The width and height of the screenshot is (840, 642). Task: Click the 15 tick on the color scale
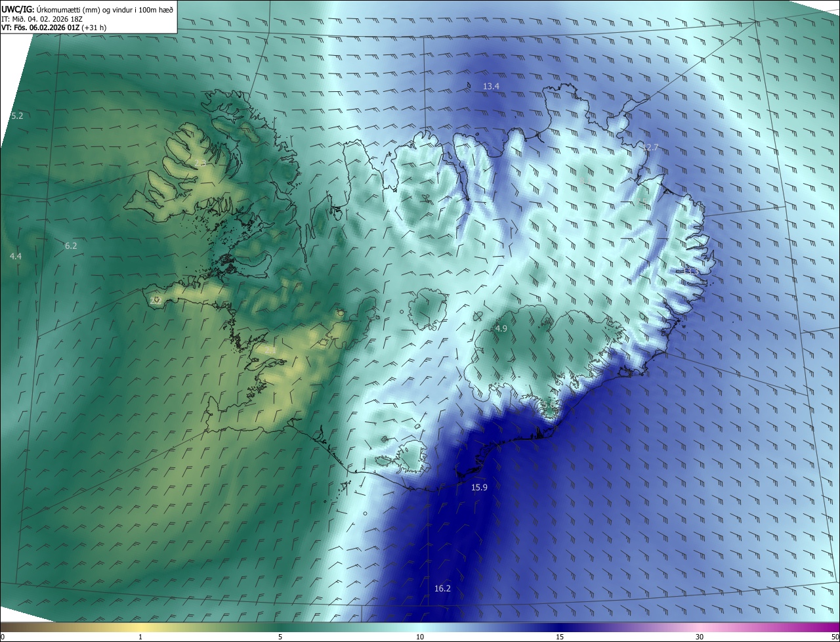point(560,637)
